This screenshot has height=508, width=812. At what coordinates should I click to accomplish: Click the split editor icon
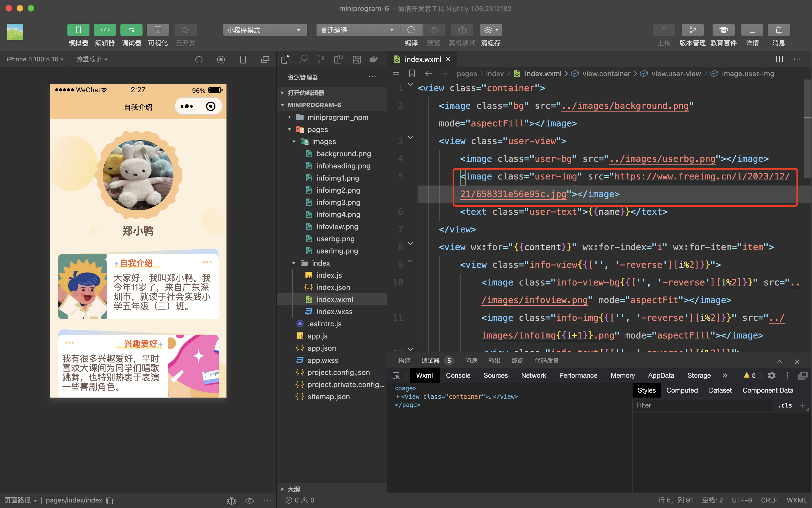779,59
